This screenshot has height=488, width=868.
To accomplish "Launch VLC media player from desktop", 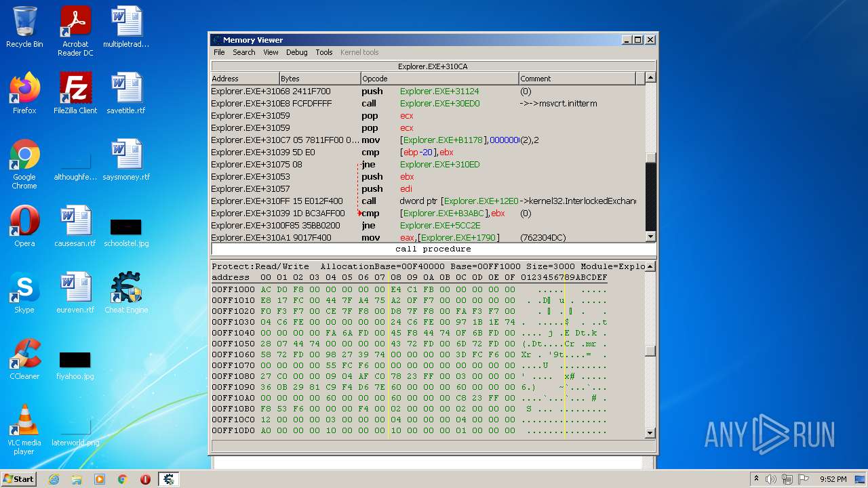I will (24, 430).
